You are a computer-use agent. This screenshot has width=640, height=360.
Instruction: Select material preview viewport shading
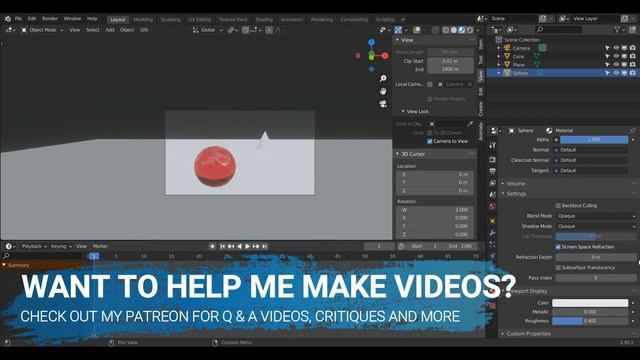[462, 30]
